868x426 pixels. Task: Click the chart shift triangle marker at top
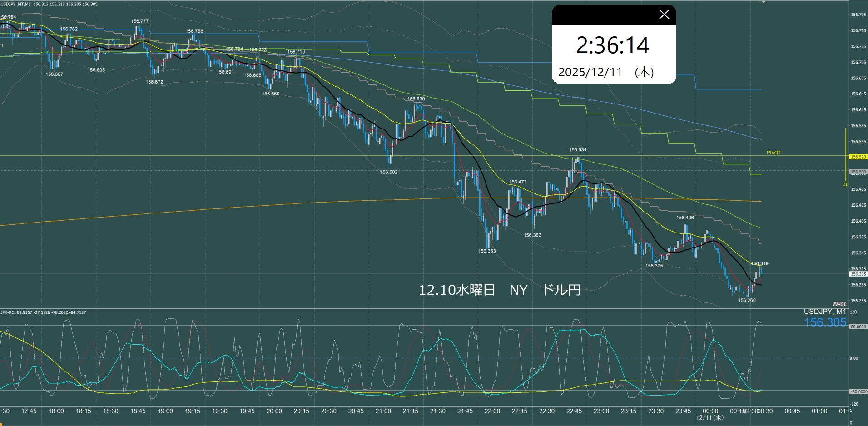click(x=764, y=2)
